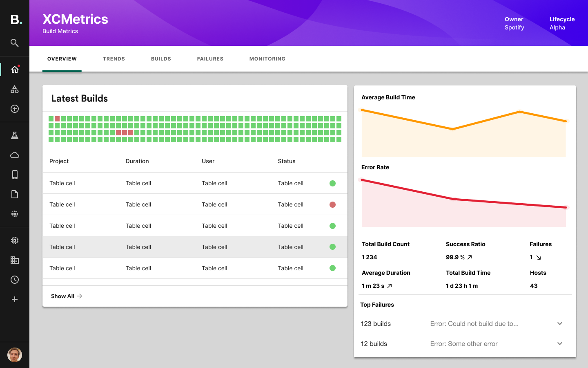
Task: Open the Experiments flask icon in sidebar
Action: 15,135
